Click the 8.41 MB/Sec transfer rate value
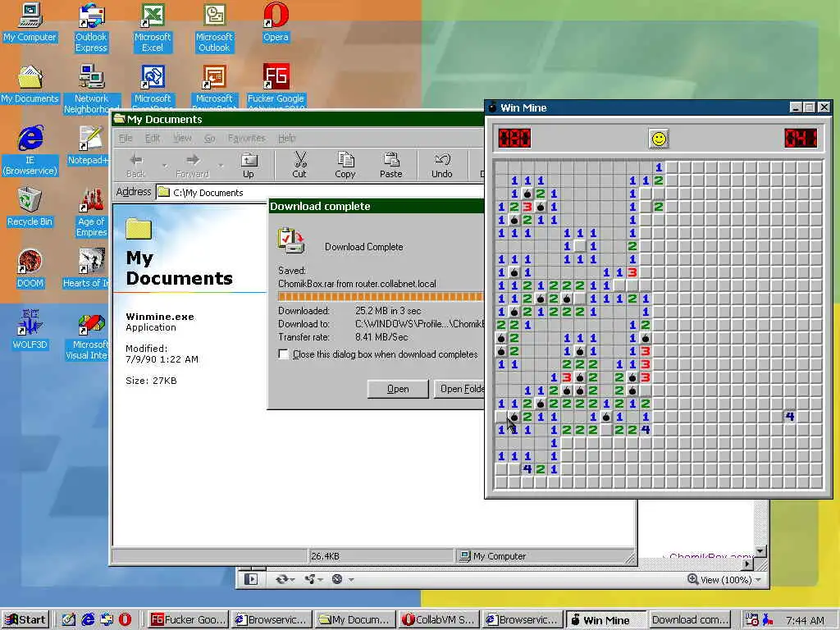This screenshot has width=840, height=630. 381,337
